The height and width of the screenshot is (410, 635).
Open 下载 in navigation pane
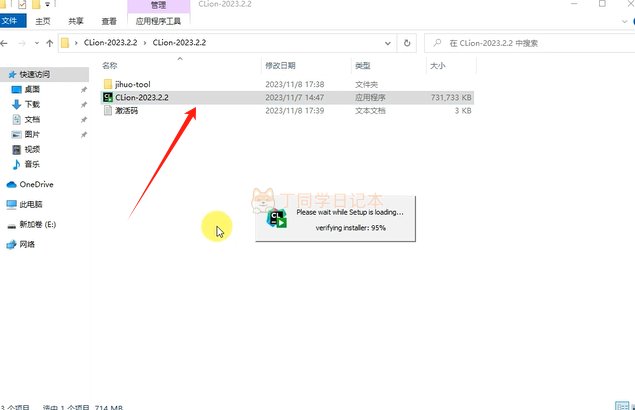tap(32, 104)
